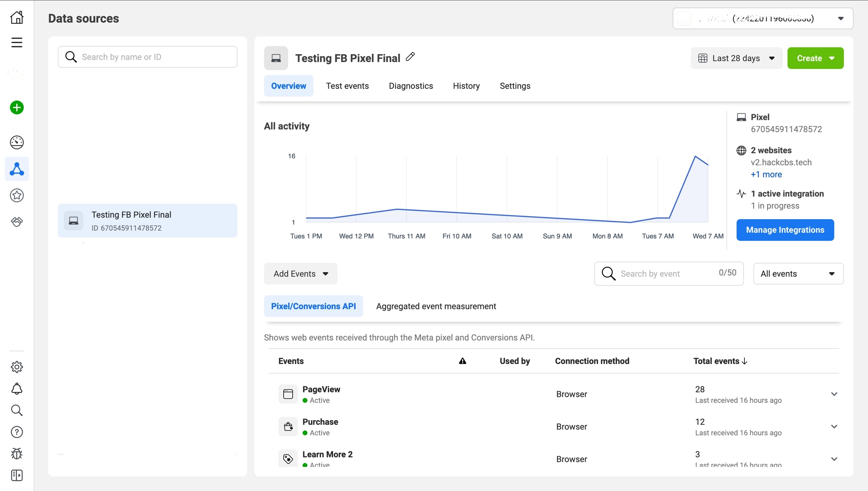The image size is (868, 491).
Task: Click the star Custom conversions icon
Action: point(17,195)
